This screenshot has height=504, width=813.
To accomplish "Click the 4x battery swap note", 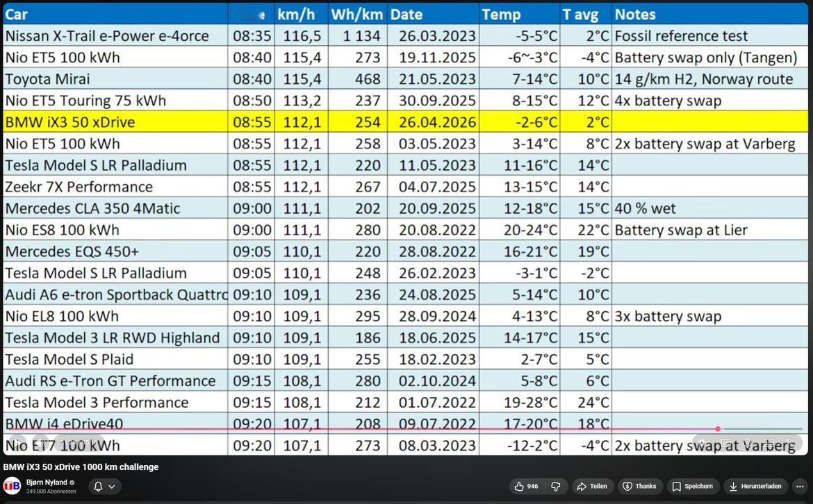I will [x=668, y=101].
